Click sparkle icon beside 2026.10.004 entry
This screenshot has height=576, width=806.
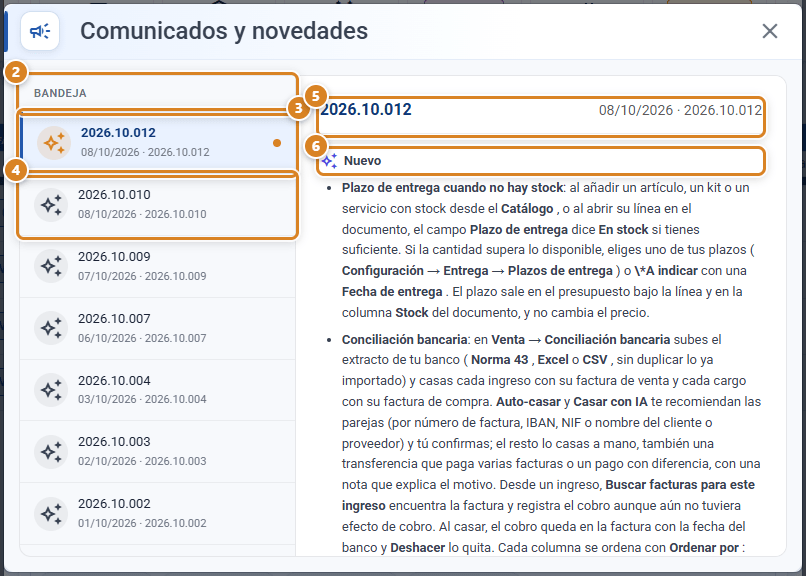pos(51,390)
